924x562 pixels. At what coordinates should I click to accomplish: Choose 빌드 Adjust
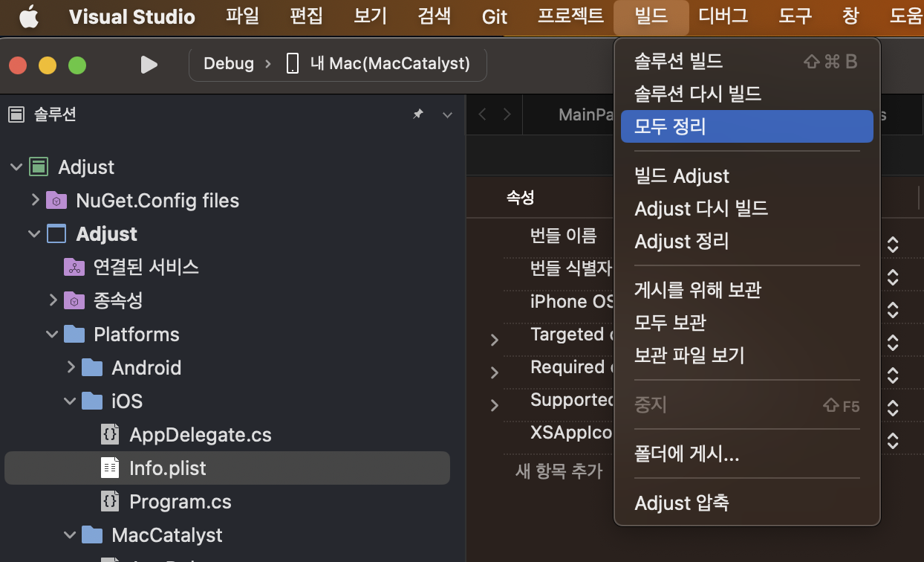pyautogui.click(x=746, y=176)
